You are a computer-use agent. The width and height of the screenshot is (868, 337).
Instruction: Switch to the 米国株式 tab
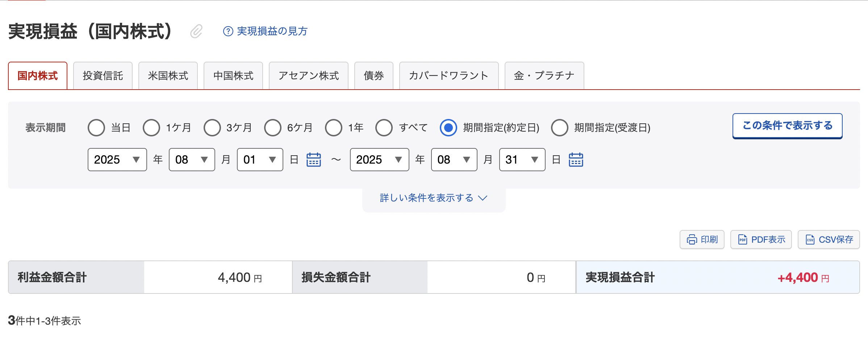point(168,75)
